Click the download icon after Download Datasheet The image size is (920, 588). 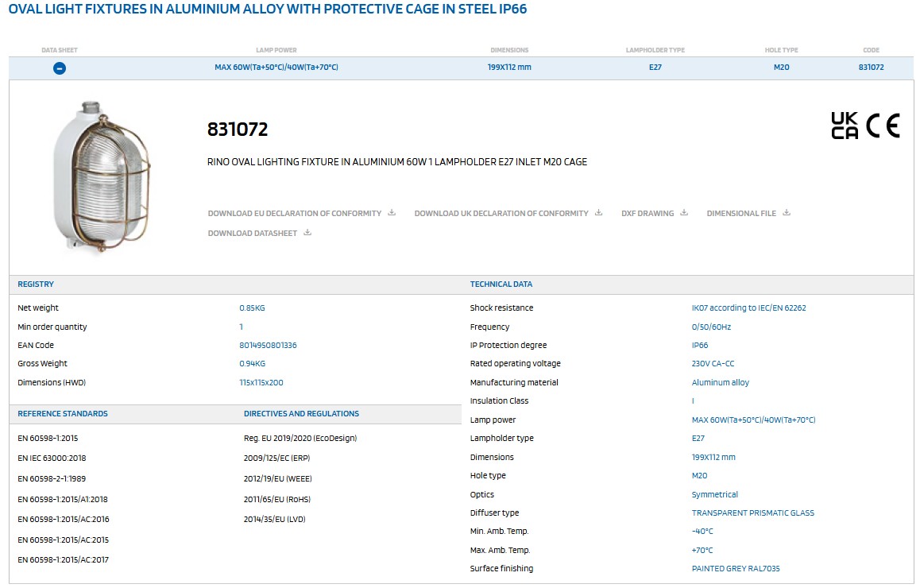[x=307, y=233]
